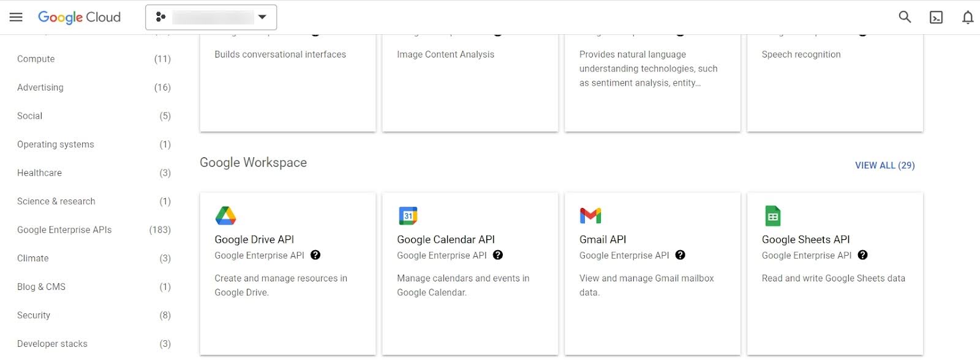Click 'Create and manage resources in Google Drive' text
This screenshot has width=980, height=364.
click(x=281, y=285)
